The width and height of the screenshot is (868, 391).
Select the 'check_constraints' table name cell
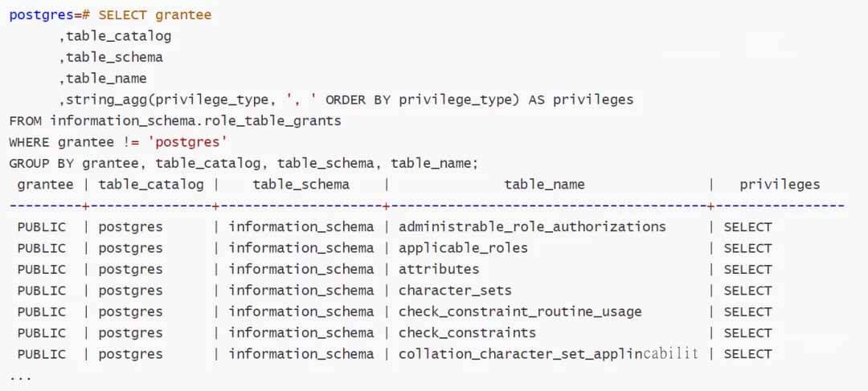tap(467, 333)
